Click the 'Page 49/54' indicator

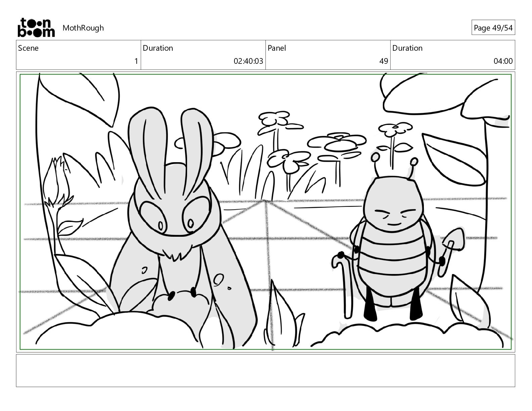tap(493, 28)
